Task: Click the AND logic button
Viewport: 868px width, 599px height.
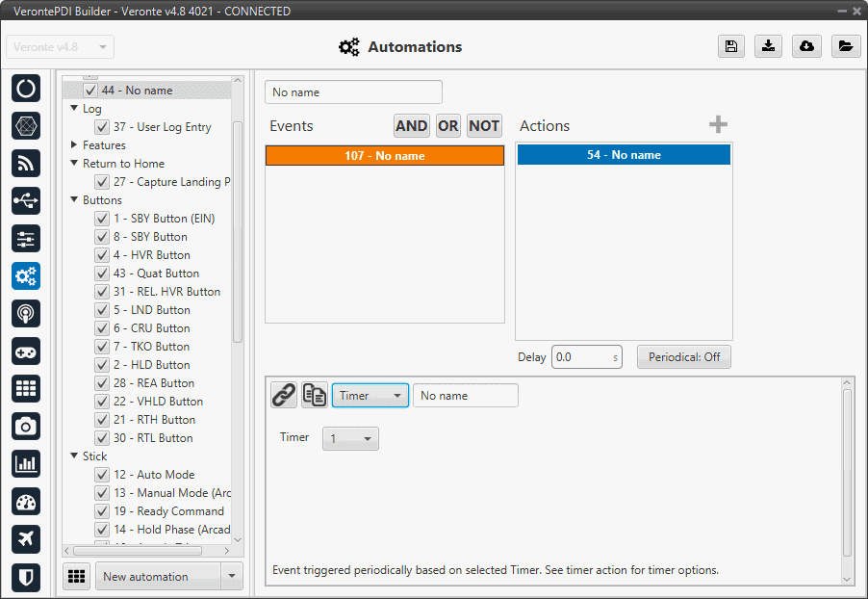Action: (x=412, y=126)
